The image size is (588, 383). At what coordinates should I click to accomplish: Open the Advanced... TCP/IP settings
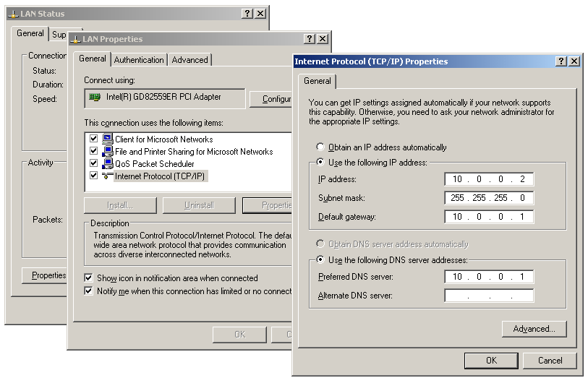[534, 329]
